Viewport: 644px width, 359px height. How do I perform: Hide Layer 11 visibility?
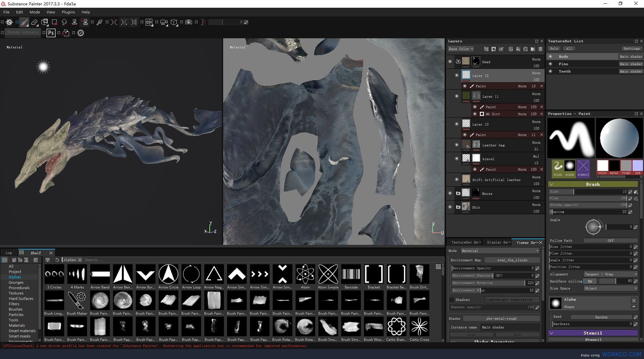[x=456, y=96]
